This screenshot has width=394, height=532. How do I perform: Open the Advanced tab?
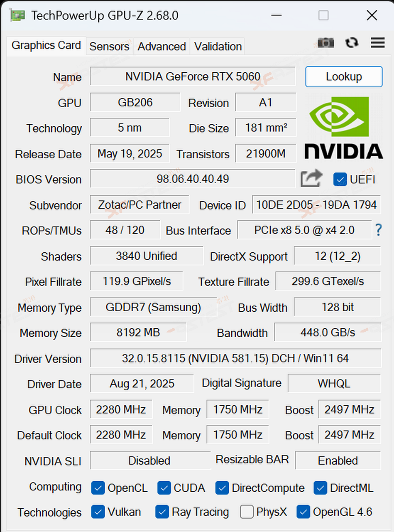[x=162, y=47]
